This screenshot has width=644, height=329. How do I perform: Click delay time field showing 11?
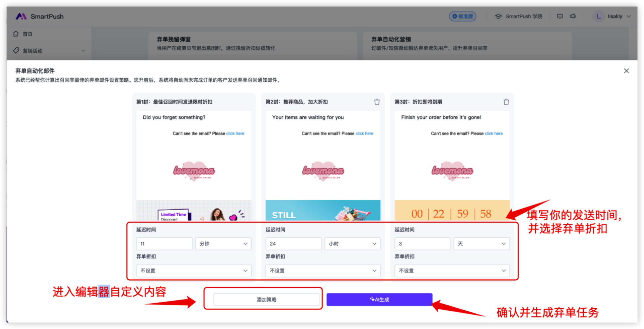click(x=164, y=244)
